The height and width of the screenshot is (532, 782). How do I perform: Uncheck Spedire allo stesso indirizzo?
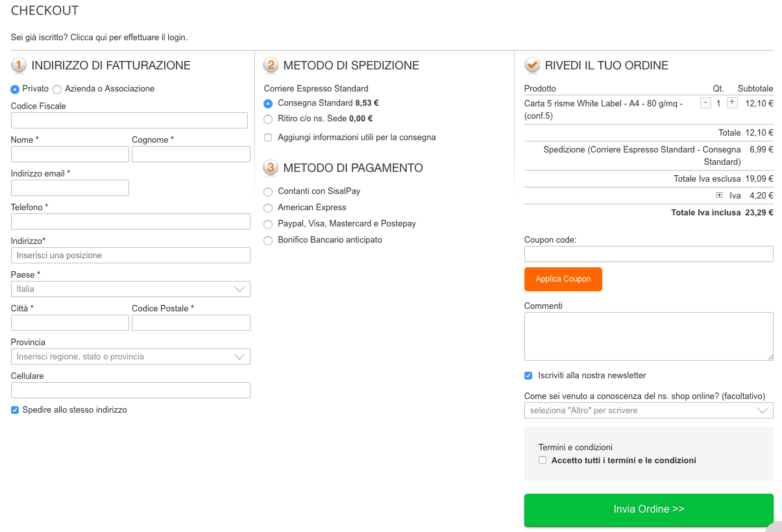(x=15, y=410)
